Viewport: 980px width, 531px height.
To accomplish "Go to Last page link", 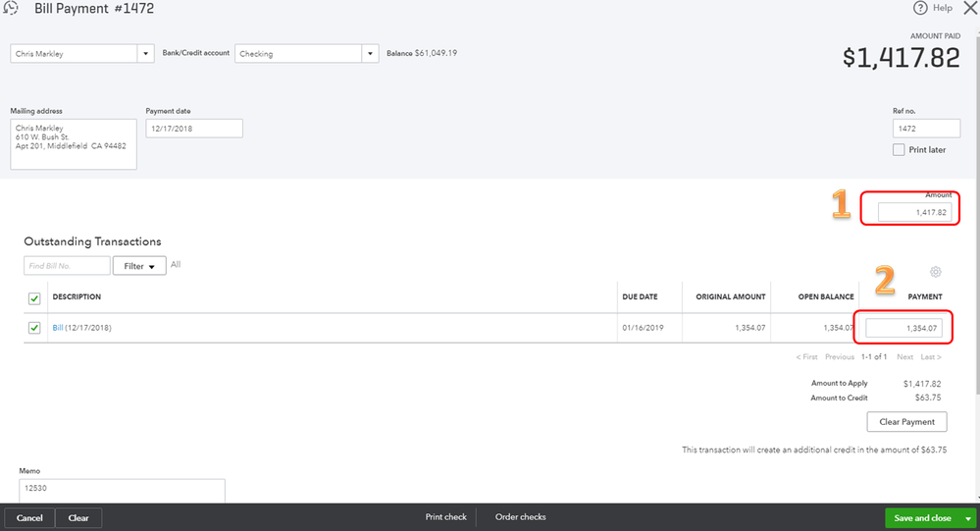I will click(x=931, y=357).
